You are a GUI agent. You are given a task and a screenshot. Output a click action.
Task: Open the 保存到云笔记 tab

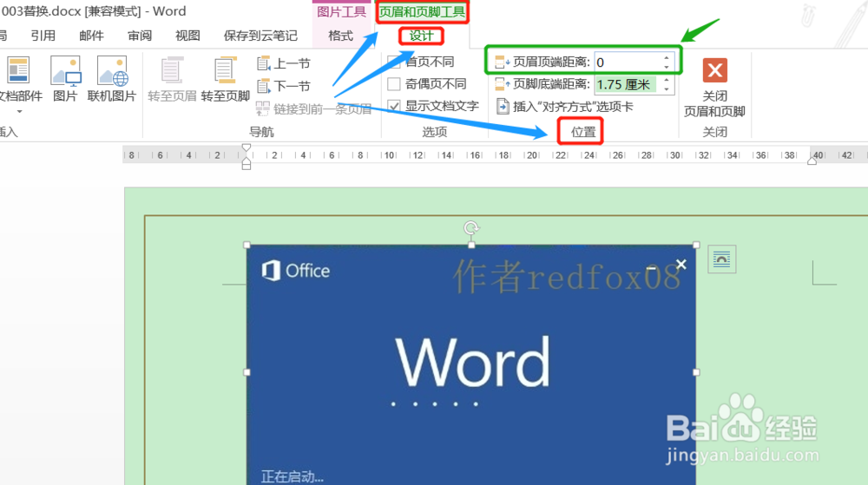pyautogui.click(x=260, y=36)
